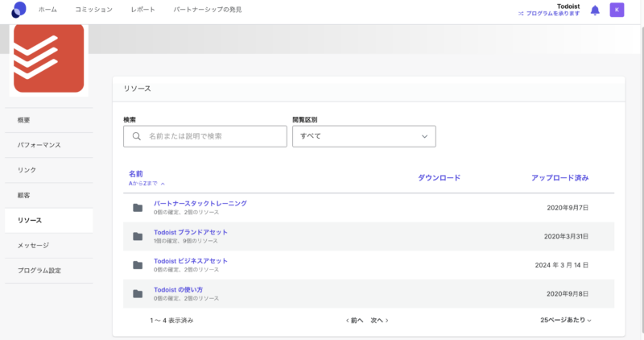
Task: Click the search magnifier icon
Action: (136, 137)
